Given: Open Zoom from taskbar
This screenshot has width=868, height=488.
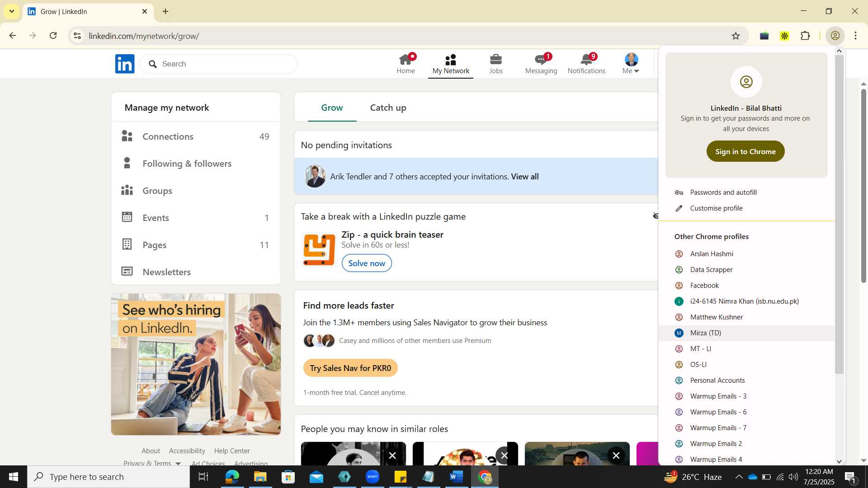Looking at the screenshot, I should tap(373, 477).
